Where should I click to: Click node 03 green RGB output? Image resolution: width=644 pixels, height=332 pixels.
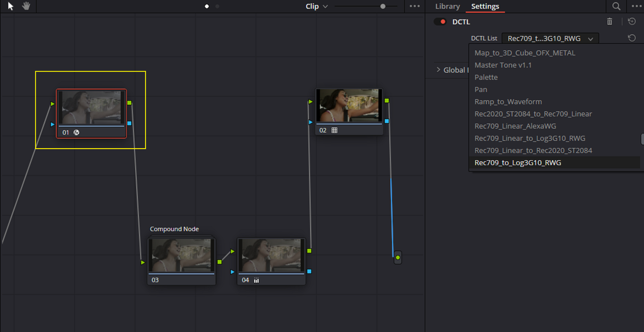pos(219,262)
